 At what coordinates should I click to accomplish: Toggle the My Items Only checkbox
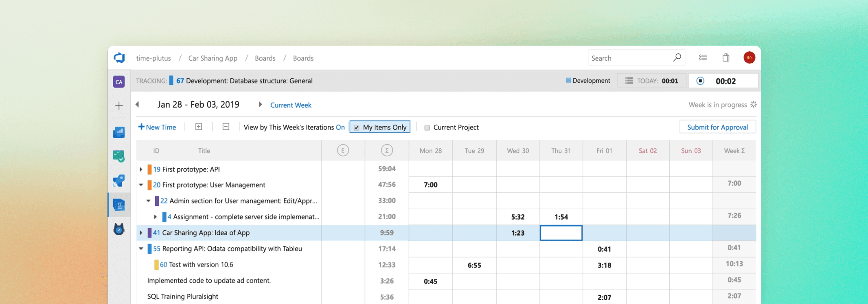point(356,128)
